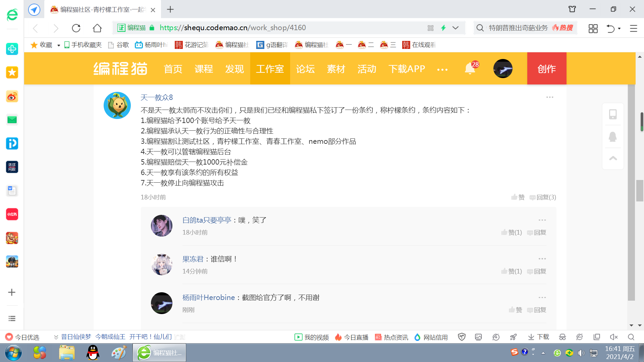This screenshot has width=644, height=362.
Task: Open the sidebar list menu icon
Action: click(x=12, y=318)
